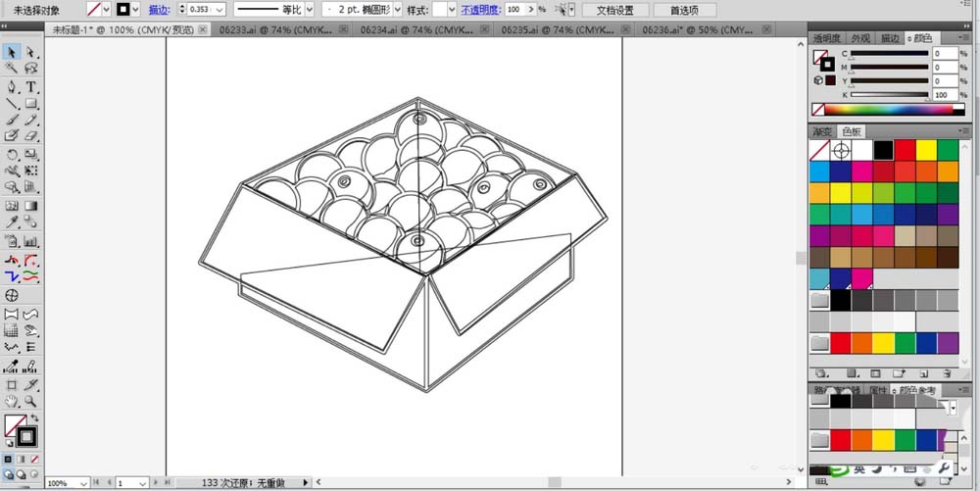Pick the Pen tool in the toolbox
Image resolution: width=980 pixels, height=491 pixels.
coord(12,87)
